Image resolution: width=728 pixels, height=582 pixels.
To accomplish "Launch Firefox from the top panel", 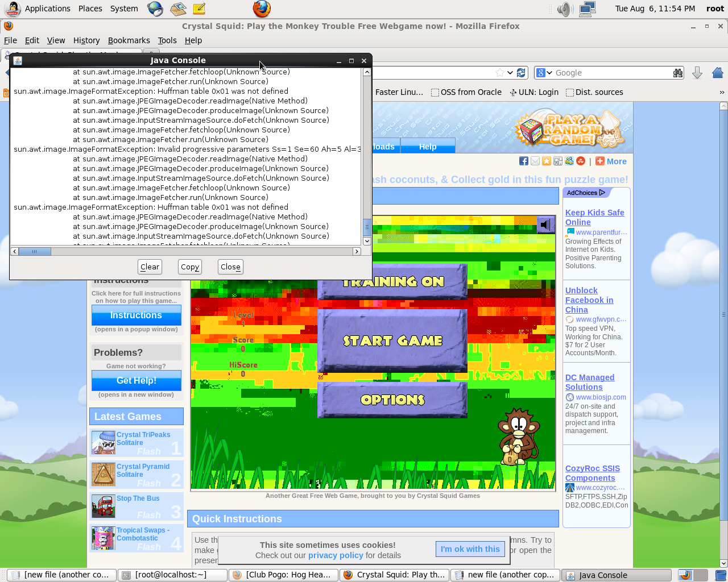I will click(x=262, y=9).
